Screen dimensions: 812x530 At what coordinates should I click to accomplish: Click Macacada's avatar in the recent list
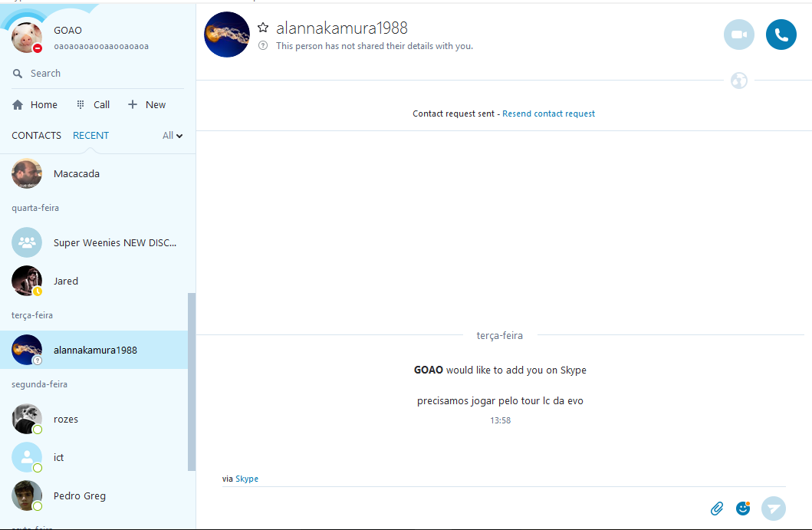click(26, 173)
